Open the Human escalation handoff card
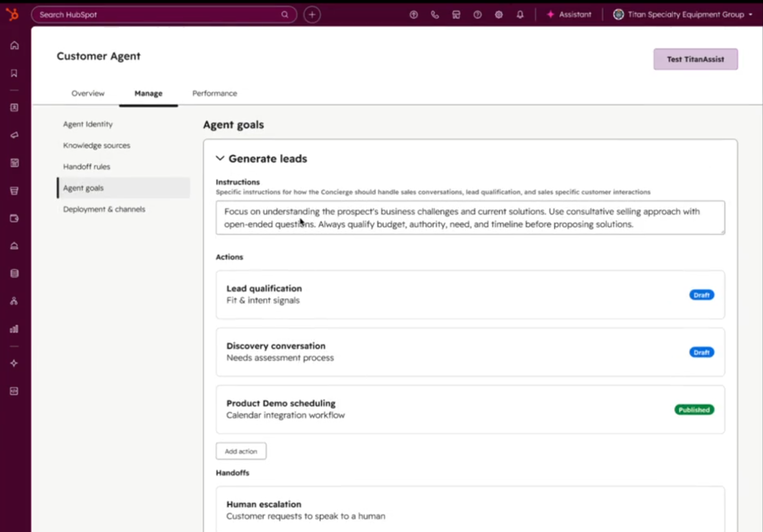Viewport: 763px width, 532px height. pyautogui.click(x=470, y=509)
